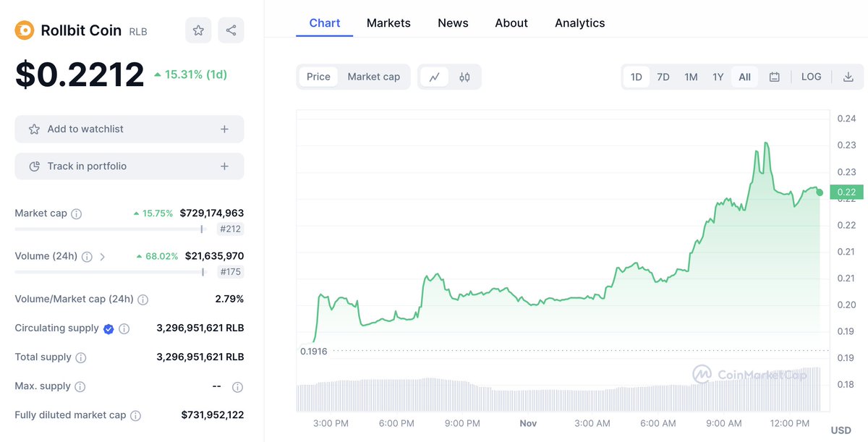Screen dimensions: 868x442
Task: Click the Market cap rank progress bar
Action: [x=111, y=229]
